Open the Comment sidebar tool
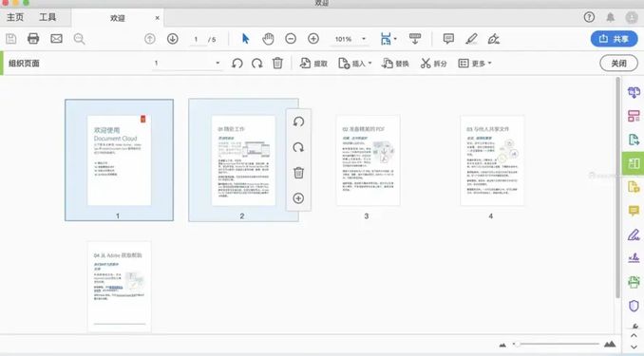The width and height of the screenshot is (644, 356). (634, 211)
